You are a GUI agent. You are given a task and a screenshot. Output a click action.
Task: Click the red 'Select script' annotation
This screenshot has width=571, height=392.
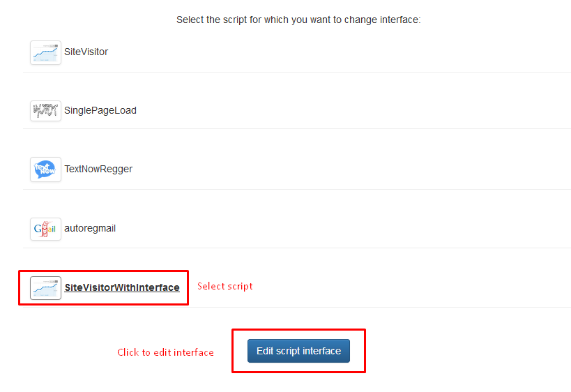pyautogui.click(x=224, y=286)
